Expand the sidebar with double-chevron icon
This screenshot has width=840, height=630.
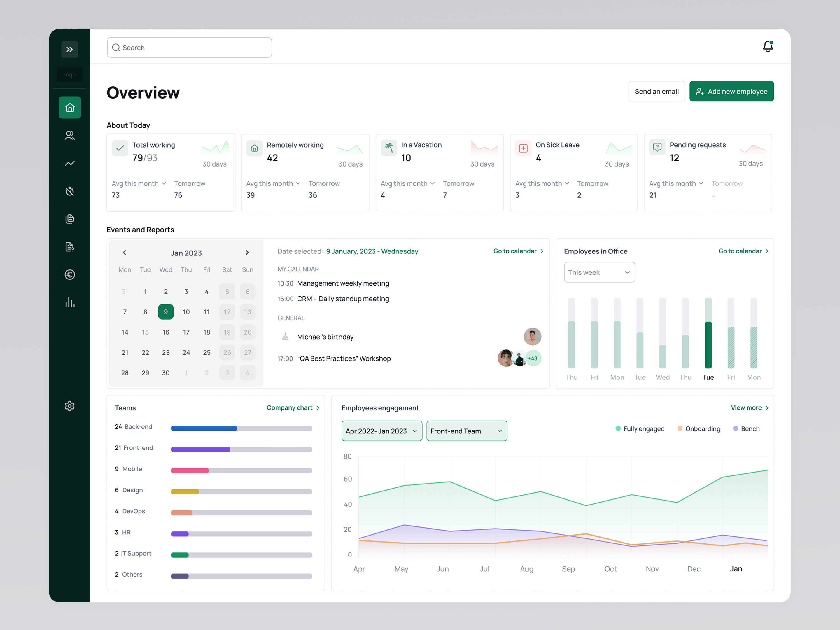pyautogui.click(x=69, y=49)
